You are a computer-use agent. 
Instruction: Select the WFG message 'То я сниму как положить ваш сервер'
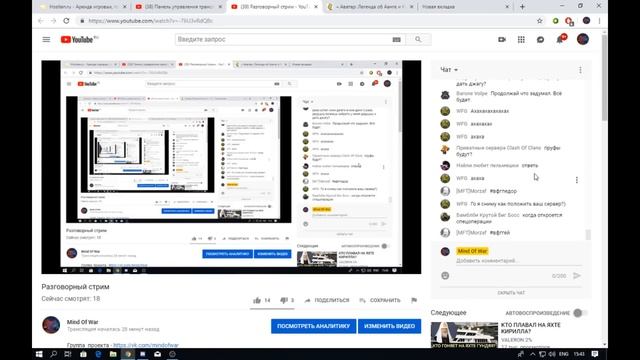[518, 204]
